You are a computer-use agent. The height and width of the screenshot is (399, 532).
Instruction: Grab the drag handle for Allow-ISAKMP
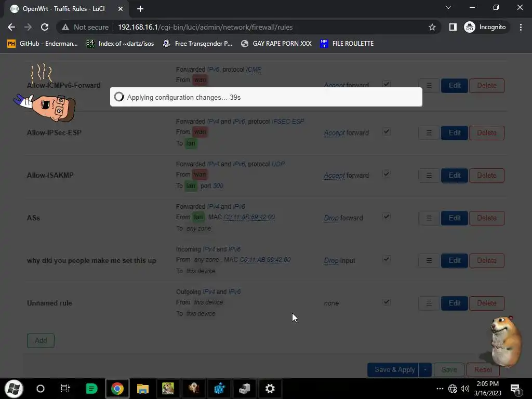coord(429,176)
